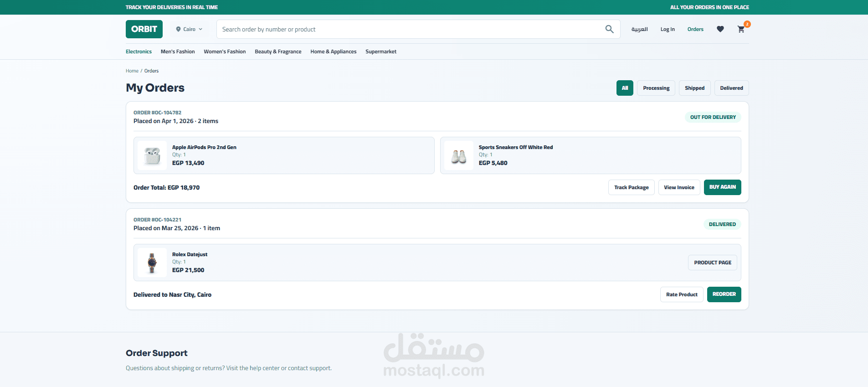Click the EGP 21,500 price
This screenshot has width=868, height=387.
(188, 270)
